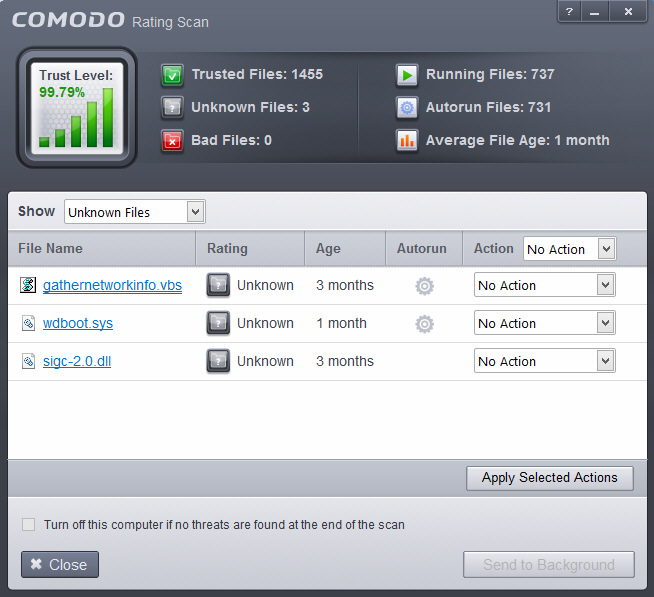Viewport: 654px width, 597px height.
Task: Open the Action header dropdown for all files
Action: tap(569, 249)
